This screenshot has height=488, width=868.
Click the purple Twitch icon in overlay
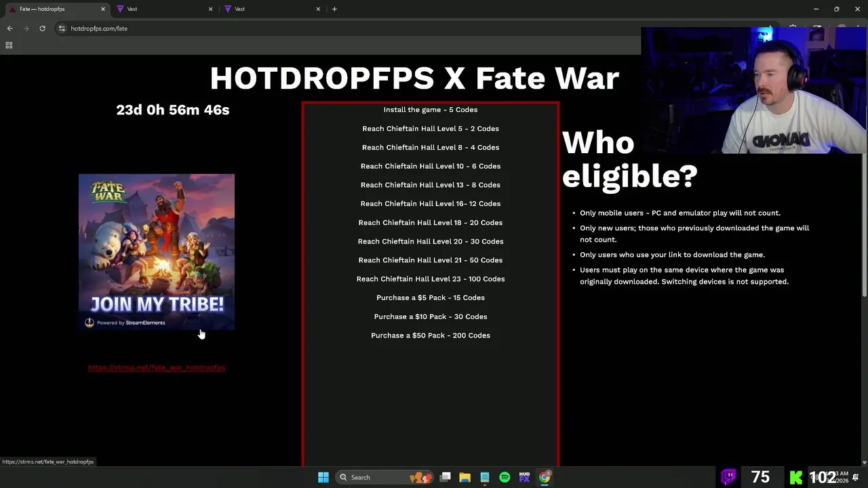click(x=729, y=477)
